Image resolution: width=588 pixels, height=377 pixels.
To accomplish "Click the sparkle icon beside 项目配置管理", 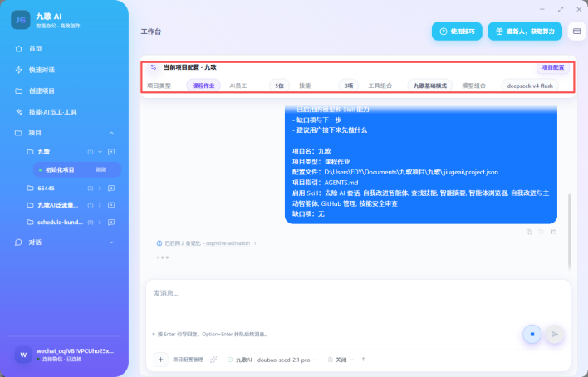I will (x=213, y=360).
